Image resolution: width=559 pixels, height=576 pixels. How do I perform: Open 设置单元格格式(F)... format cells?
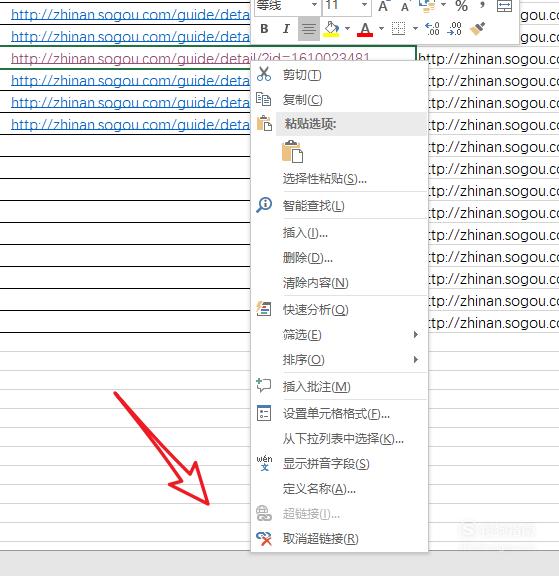[x=339, y=414]
